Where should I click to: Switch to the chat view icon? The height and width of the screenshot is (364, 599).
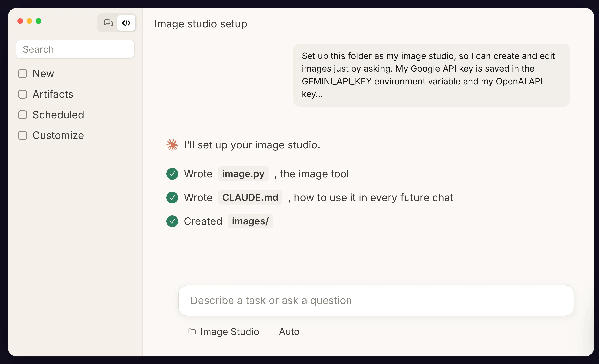point(108,23)
